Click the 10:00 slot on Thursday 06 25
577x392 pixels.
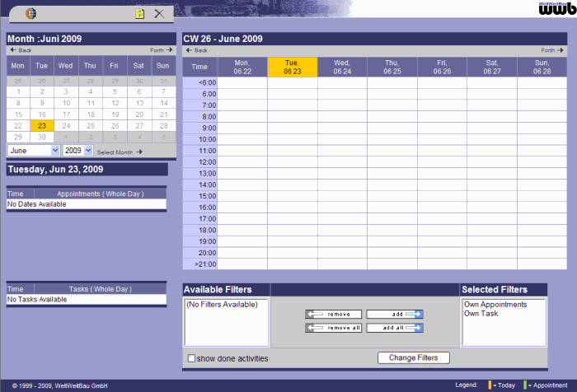pyautogui.click(x=392, y=139)
